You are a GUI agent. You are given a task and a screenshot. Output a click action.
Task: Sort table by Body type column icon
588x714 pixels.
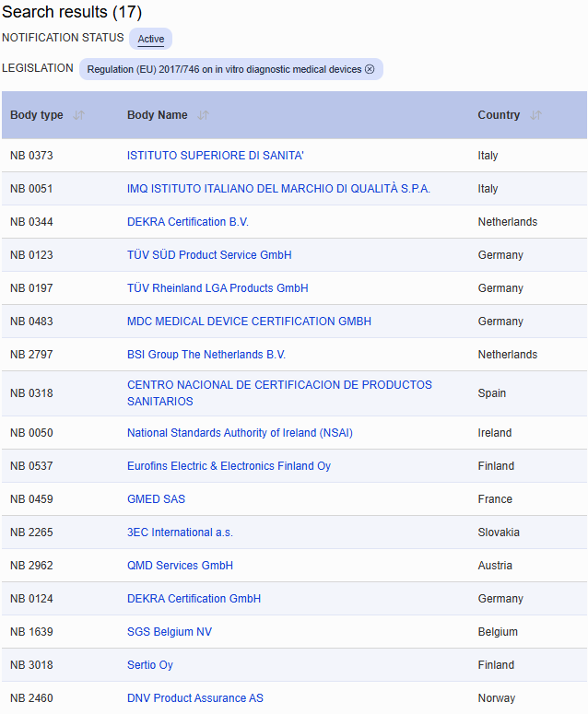click(78, 115)
